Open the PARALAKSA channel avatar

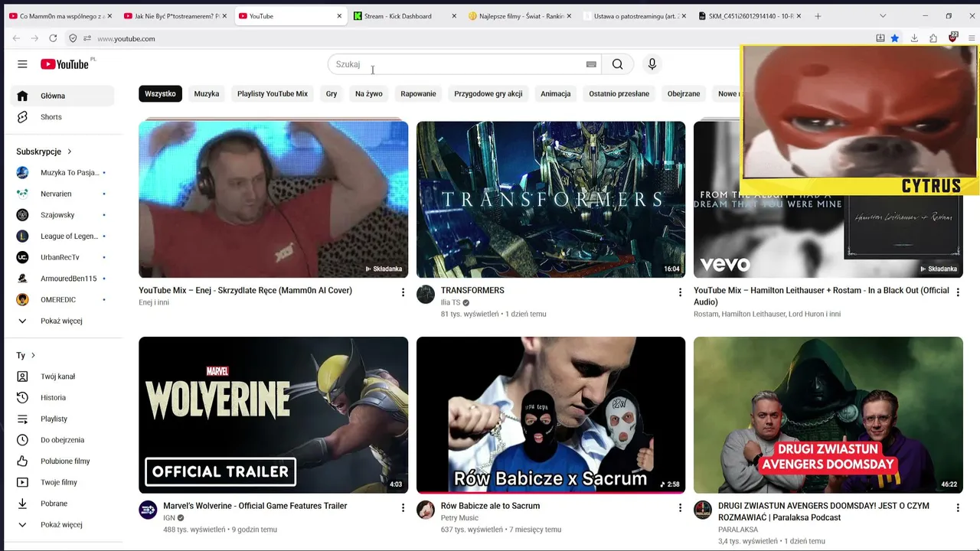pyautogui.click(x=703, y=510)
